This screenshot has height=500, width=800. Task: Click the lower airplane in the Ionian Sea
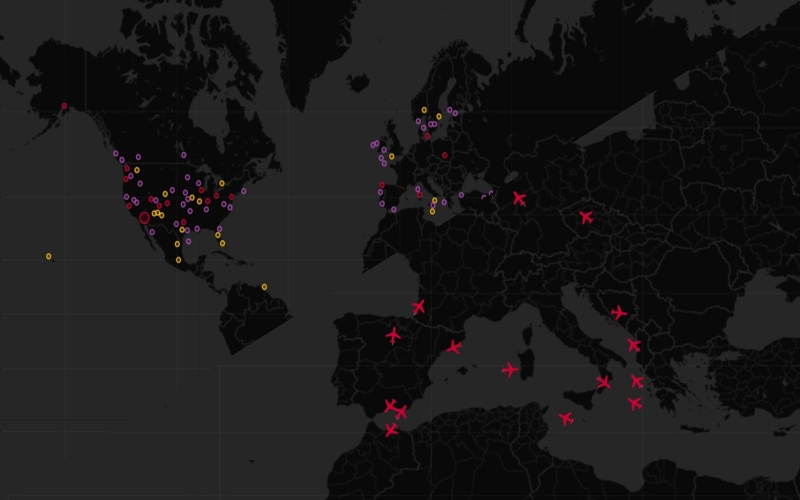point(635,404)
